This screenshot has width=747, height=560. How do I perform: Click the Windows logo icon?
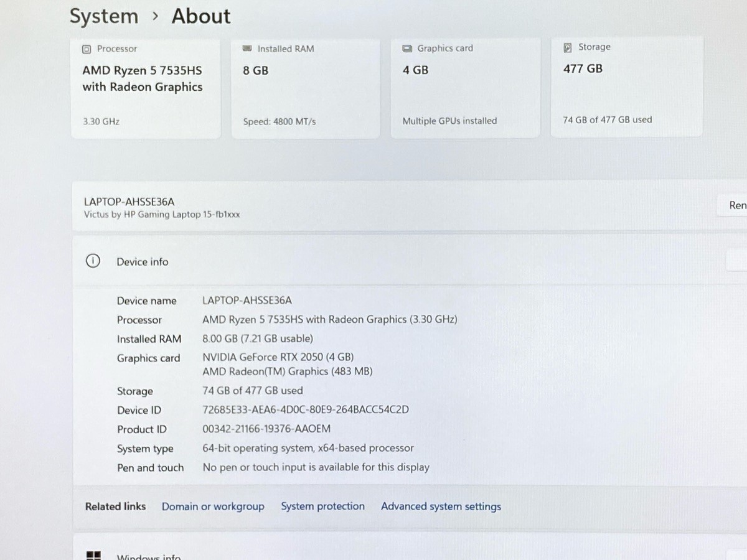[93, 556]
